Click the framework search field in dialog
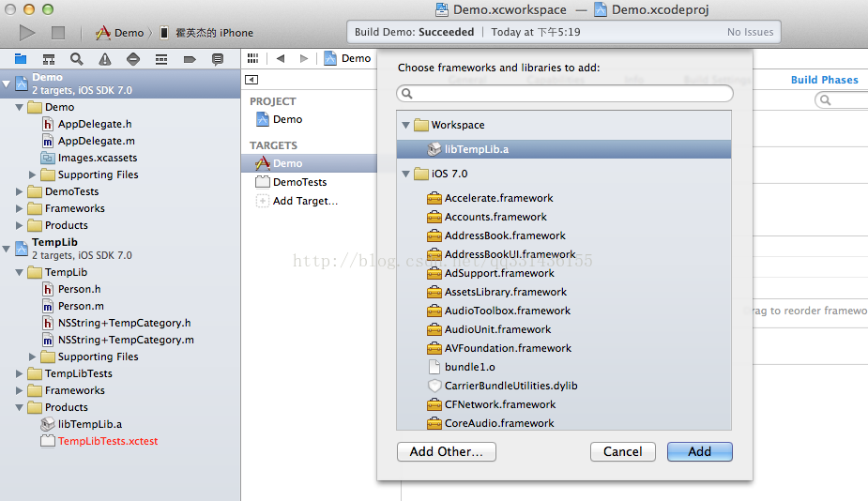The height and width of the screenshot is (501, 868). [565, 94]
